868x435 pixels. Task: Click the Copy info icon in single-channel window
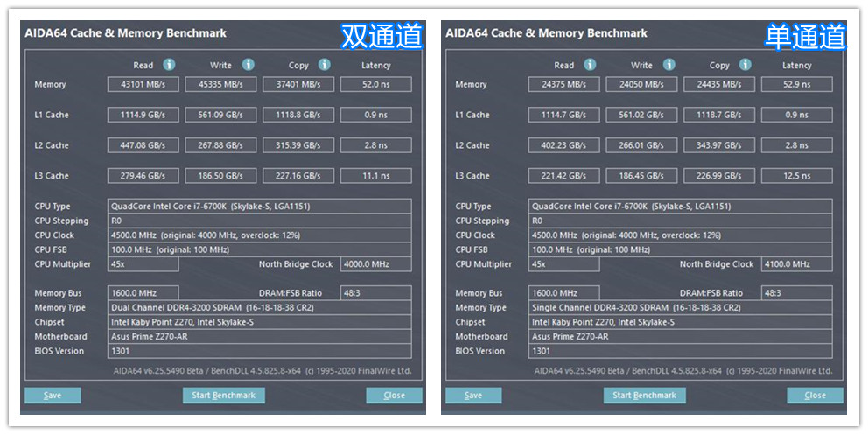tap(745, 65)
